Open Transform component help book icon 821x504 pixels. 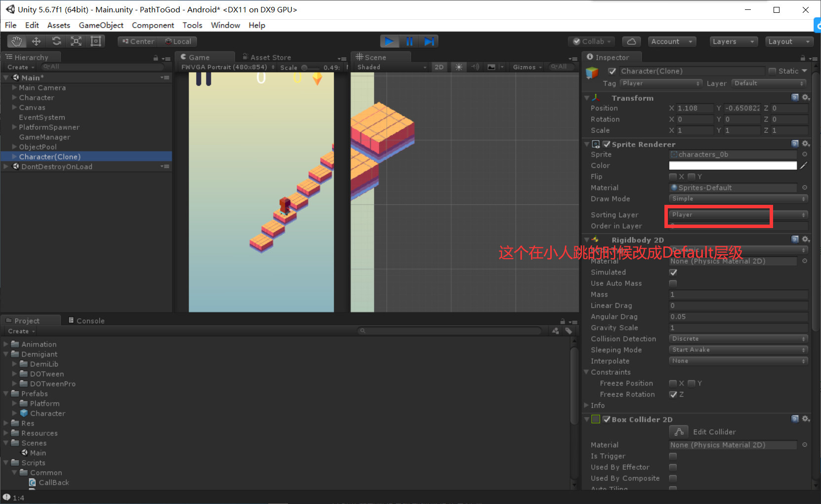click(x=795, y=98)
